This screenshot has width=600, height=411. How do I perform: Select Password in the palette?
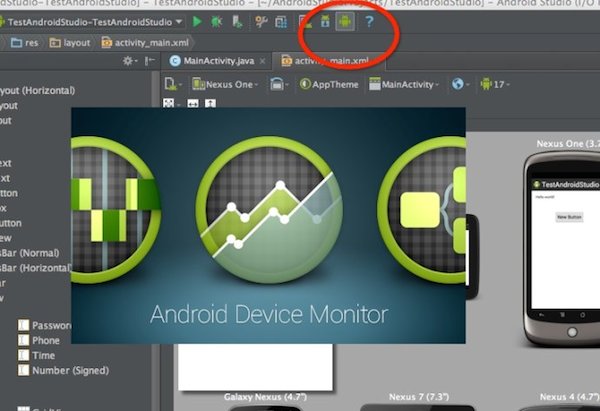pos(51,325)
